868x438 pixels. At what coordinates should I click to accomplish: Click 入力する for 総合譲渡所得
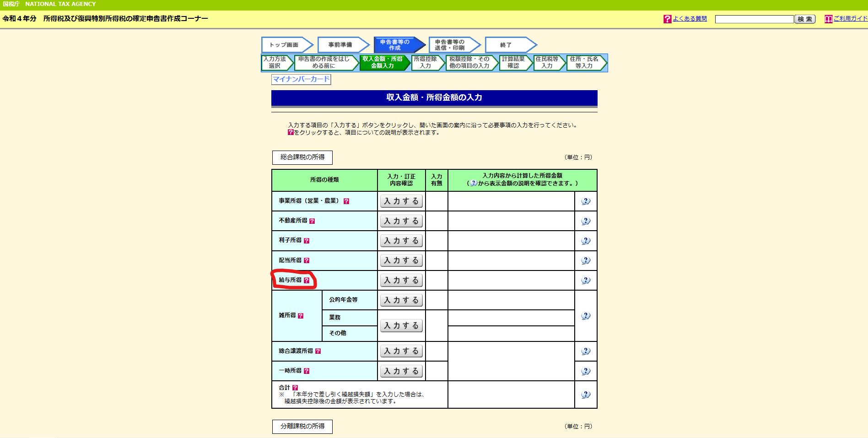click(401, 351)
